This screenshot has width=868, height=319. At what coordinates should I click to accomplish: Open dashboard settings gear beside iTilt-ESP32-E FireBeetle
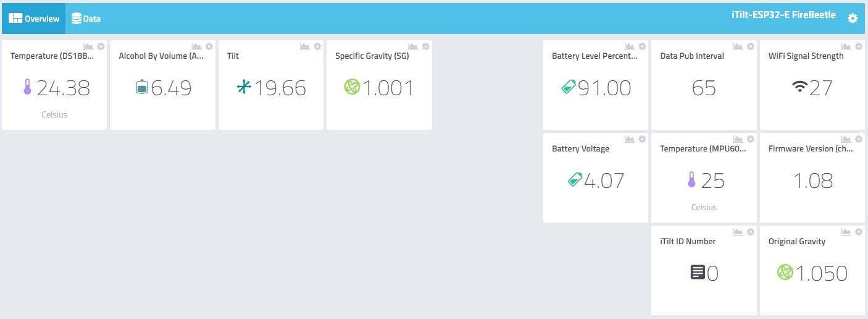point(853,19)
